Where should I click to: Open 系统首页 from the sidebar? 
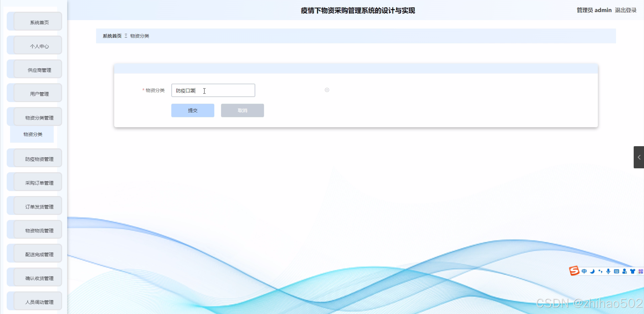39,22
